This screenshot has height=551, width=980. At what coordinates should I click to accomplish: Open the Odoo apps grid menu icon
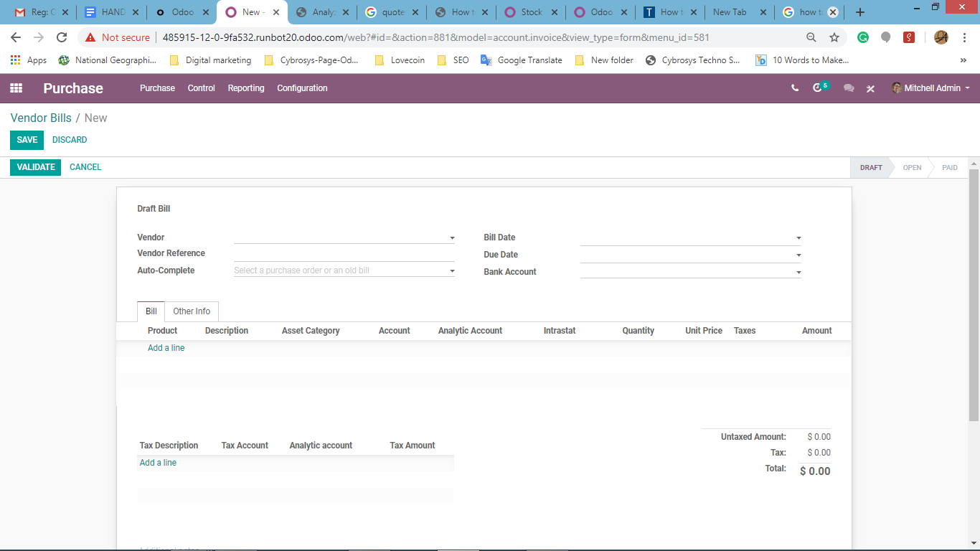tap(16, 88)
